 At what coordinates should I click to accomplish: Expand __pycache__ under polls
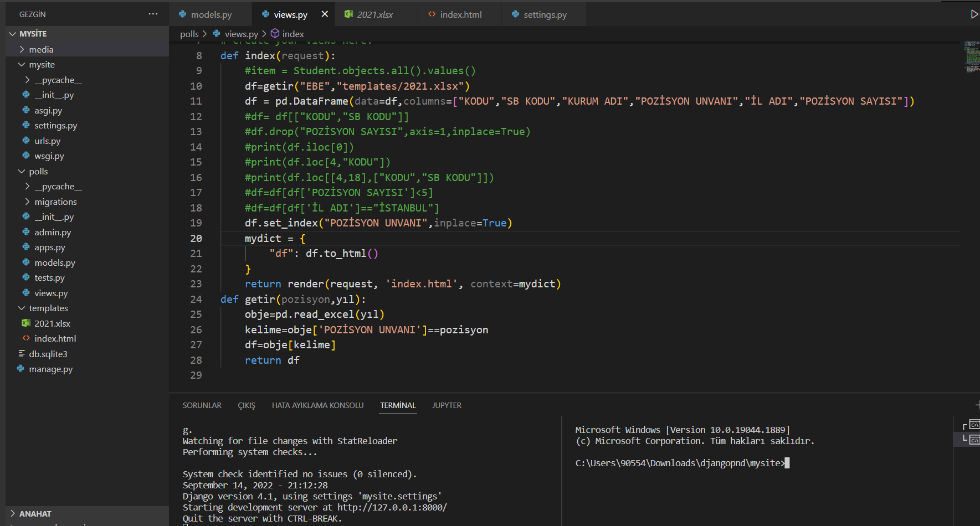click(x=27, y=186)
